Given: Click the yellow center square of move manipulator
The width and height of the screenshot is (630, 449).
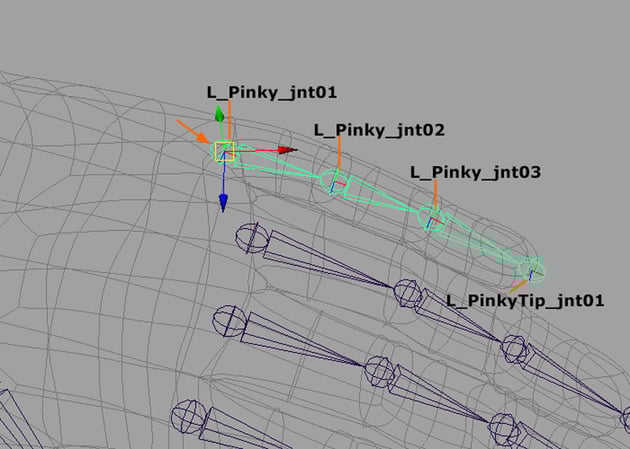Looking at the screenshot, I should pyautogui.click(x=224, y=151).
